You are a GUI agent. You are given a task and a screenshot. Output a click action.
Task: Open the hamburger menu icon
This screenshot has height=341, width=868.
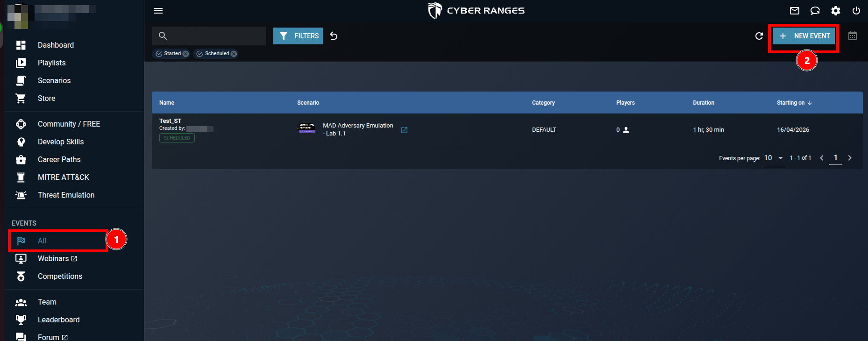coord(158,11)
